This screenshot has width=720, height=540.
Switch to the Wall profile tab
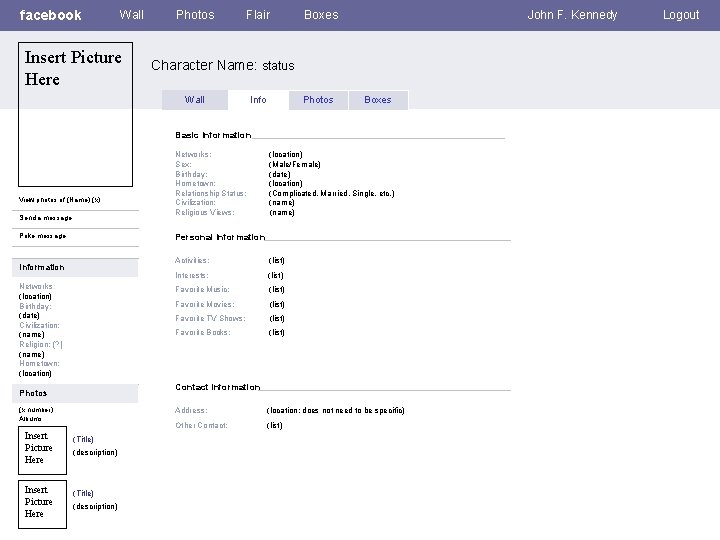[x=195, y=100]
